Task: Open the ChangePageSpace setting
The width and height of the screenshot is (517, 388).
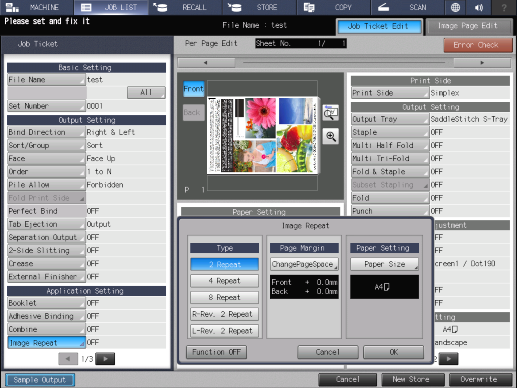Action: pyautogui.click(x=304, y=264)
